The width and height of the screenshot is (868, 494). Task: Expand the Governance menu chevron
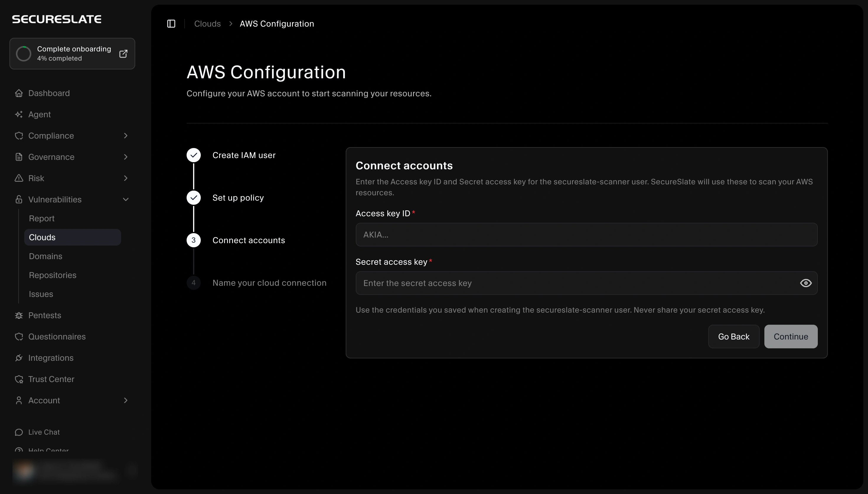click(126, 157)
